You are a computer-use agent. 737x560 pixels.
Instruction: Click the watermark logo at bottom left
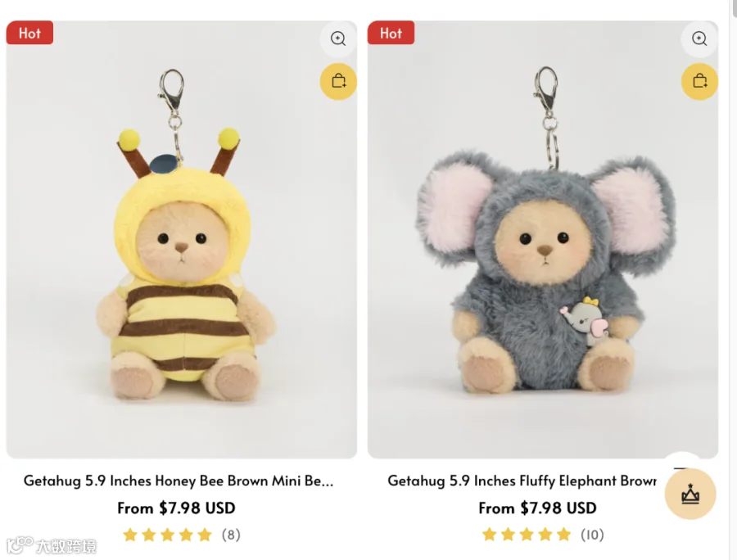[x=52, y=545]
